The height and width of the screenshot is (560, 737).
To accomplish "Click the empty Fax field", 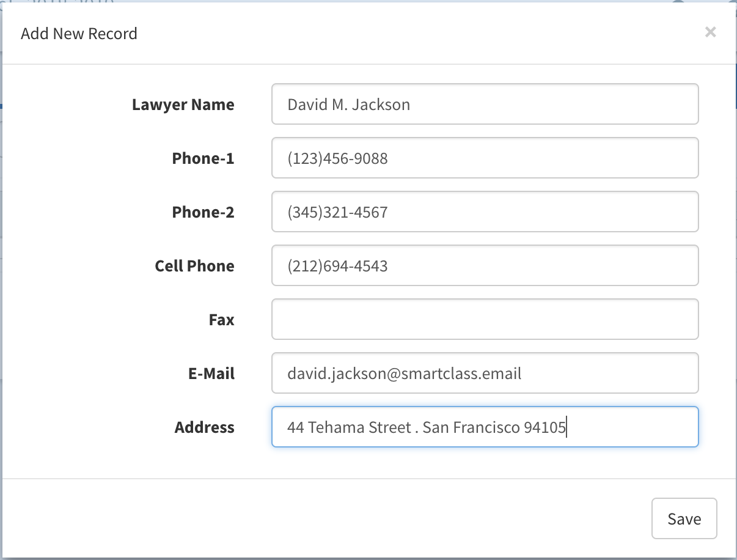I will click(x=485, y=319).
